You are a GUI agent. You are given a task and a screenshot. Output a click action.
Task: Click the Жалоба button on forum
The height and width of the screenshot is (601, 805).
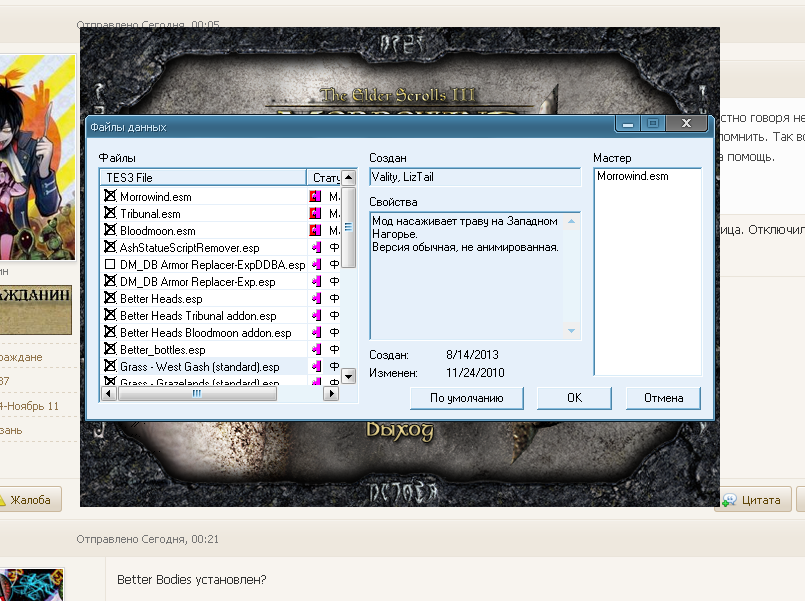coord(30,499)
